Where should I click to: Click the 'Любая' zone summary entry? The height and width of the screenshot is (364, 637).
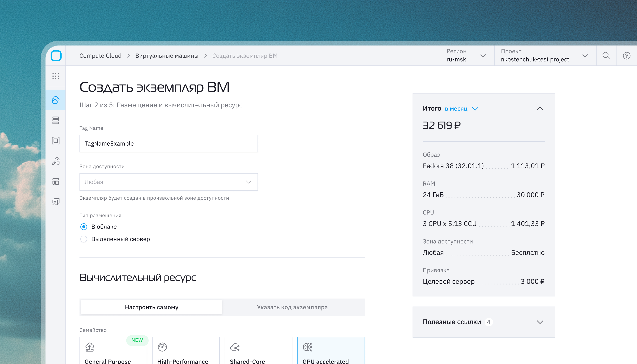point(433,252)
